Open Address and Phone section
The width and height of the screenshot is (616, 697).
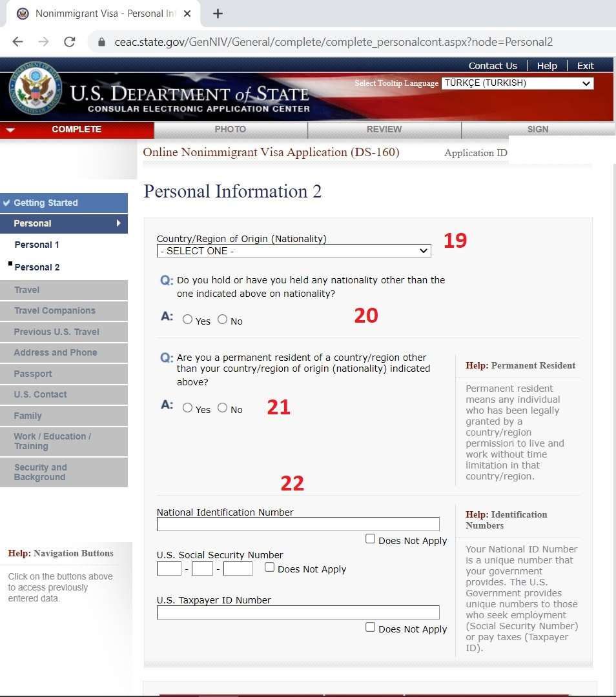tap(64, 352)
